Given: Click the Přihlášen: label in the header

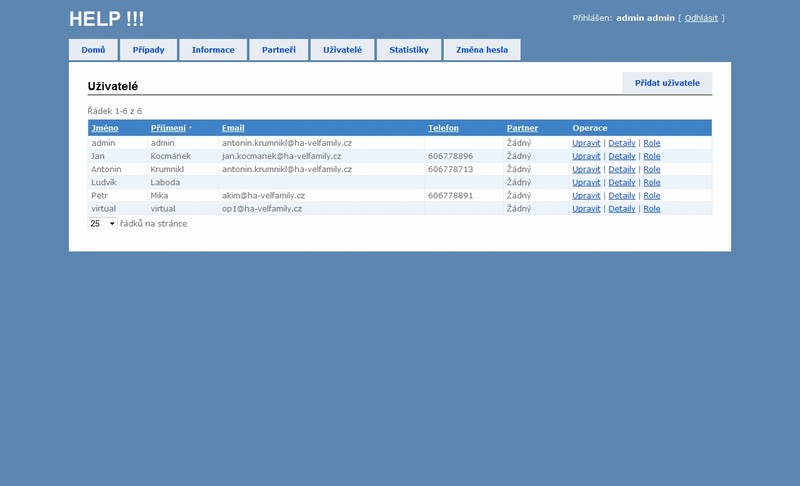Looking at the screenshot, I should point(592,18).
